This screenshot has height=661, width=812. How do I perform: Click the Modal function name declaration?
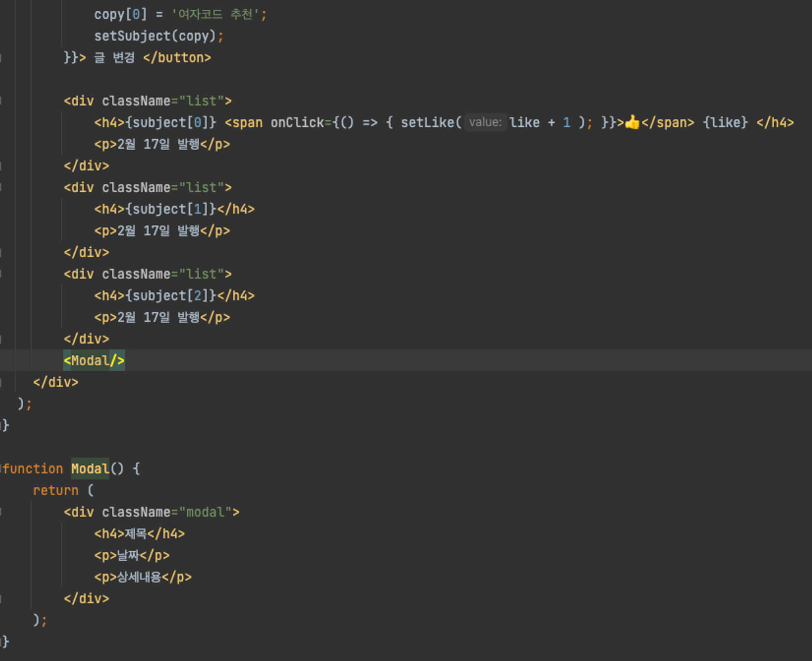coord(90,469)
